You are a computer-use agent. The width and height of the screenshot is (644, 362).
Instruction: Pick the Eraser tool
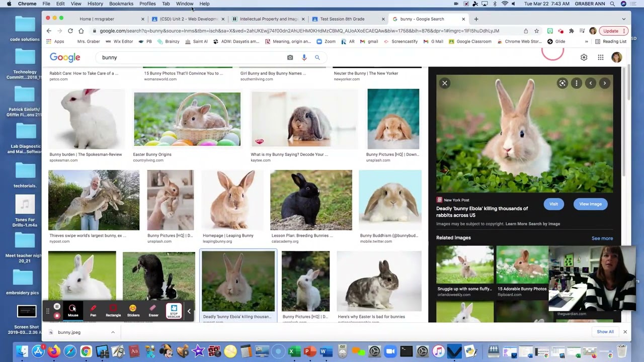pyautogui.click(x=153, y=311)
